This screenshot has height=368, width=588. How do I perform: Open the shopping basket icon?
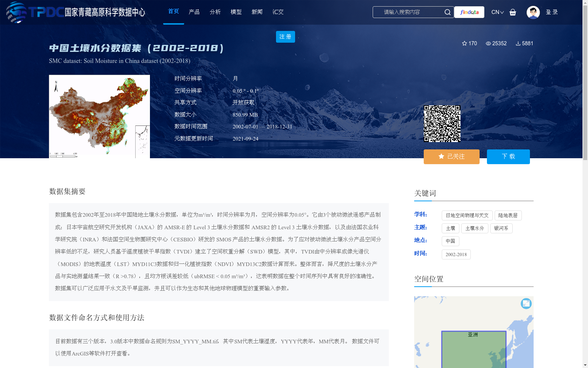(x=513, y=12)
